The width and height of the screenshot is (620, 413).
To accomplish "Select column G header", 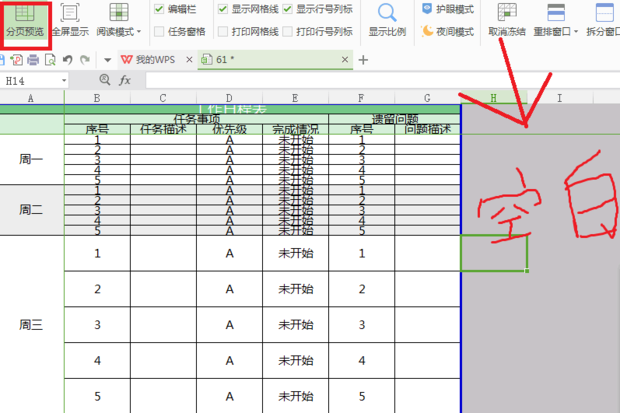I will point(427,98).
